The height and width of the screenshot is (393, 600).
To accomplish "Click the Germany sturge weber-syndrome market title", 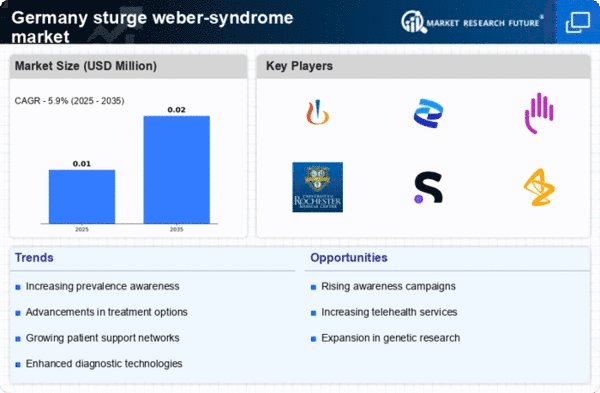I will click(x=152, y=27).
